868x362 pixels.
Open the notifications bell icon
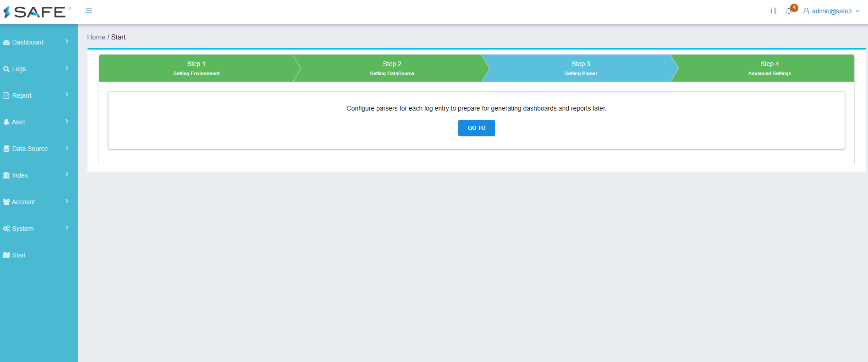coord(788,11)
